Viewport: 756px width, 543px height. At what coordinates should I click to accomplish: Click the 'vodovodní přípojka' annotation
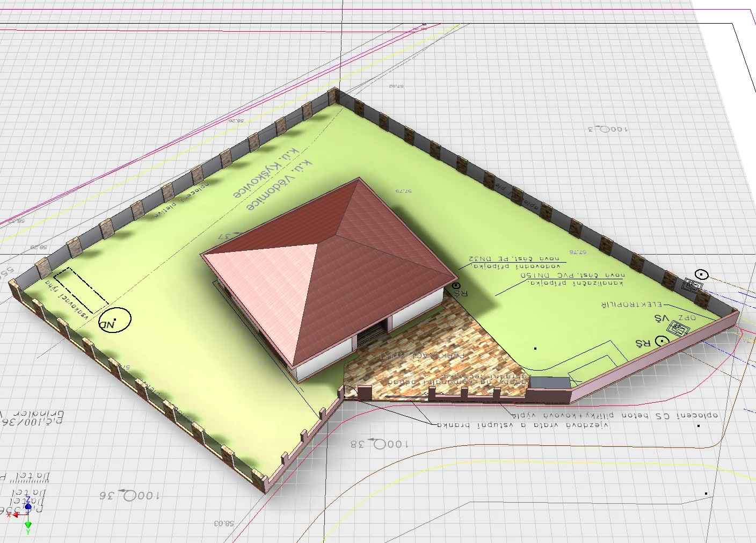click(517, 266)
